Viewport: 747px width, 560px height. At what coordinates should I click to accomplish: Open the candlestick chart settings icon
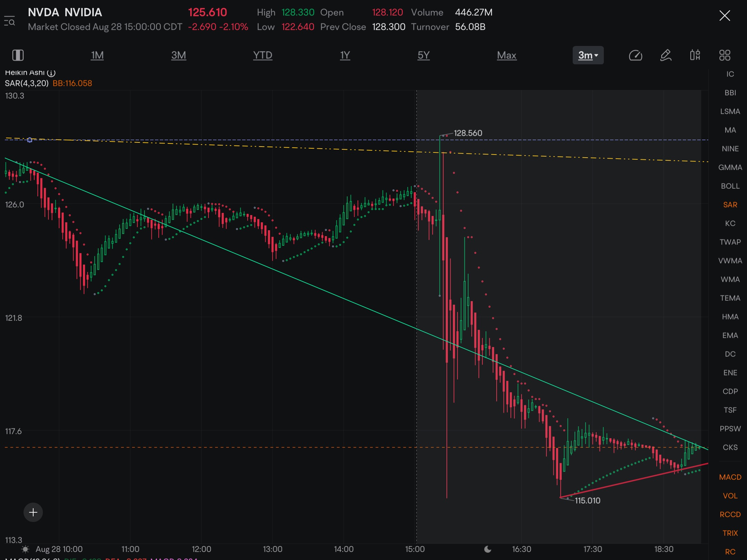coord(695,55)
